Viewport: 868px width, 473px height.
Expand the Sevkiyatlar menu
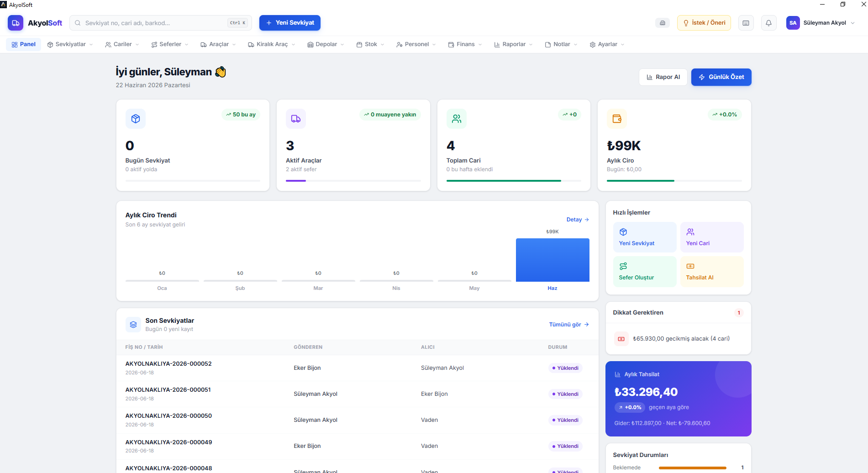coord(70,44)
